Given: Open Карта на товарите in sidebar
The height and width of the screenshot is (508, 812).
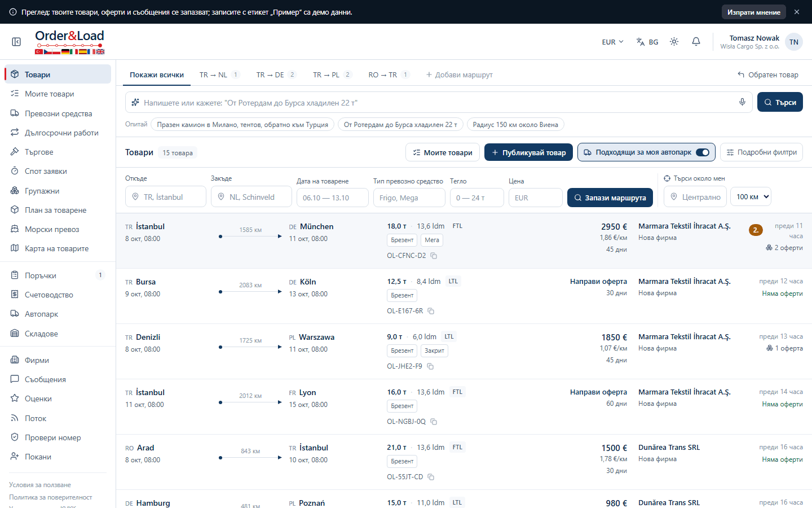Looking at the screenshot, I should (56, 248).
